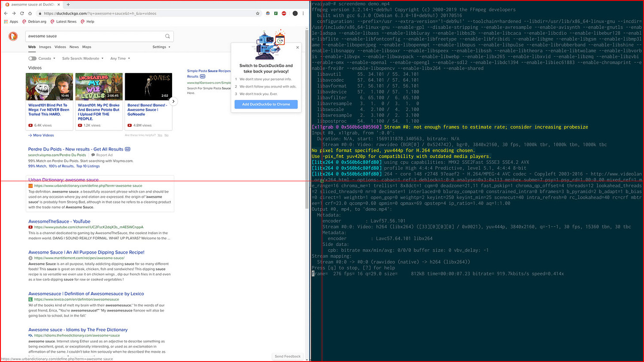Open a new browser tab with plus
The image size is (644, 362).
68,4
